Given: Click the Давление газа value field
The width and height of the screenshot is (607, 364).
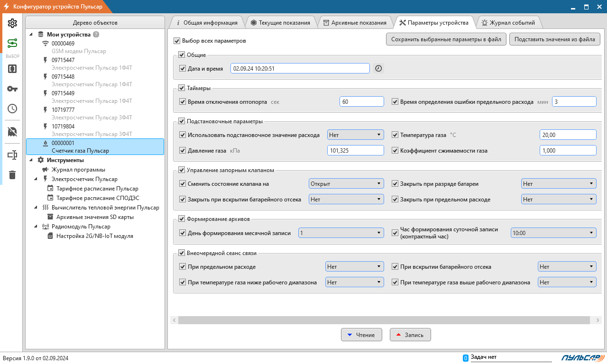Looking at the screenshot, I should click(x=356, y=150).
